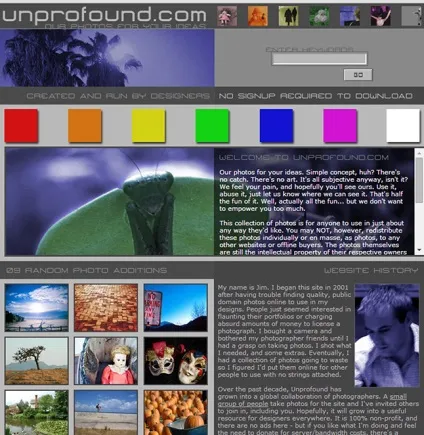This screenshot has height=435, width=424.
Task: Open the masquerade masks photo thumbnail
Action: coord(176,361)
